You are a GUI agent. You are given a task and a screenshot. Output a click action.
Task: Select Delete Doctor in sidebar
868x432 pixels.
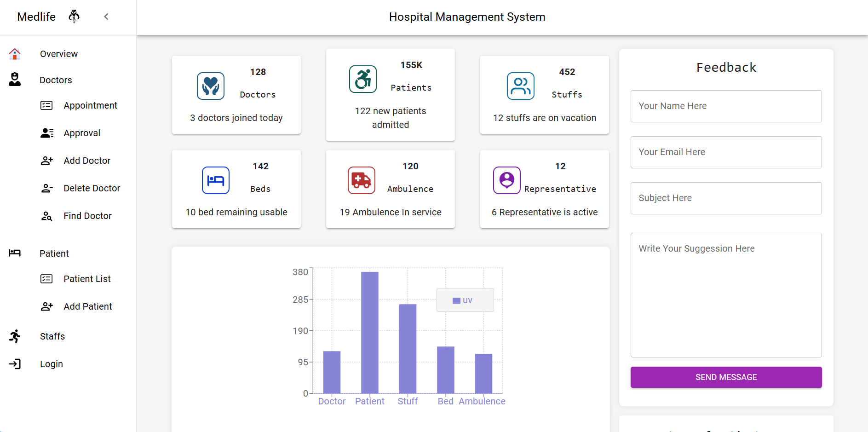click(92, 188)
